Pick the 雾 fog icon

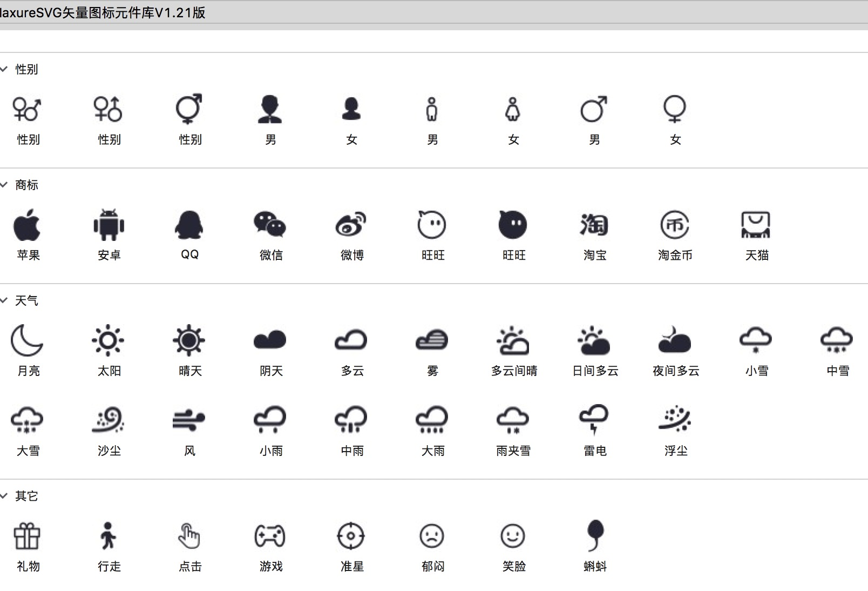pos(432,339)
